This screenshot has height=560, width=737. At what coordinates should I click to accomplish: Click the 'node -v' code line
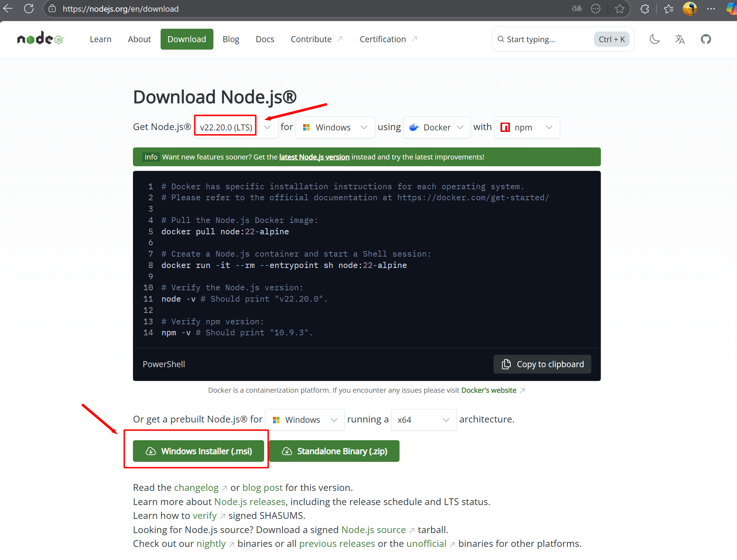coord(244,299)
